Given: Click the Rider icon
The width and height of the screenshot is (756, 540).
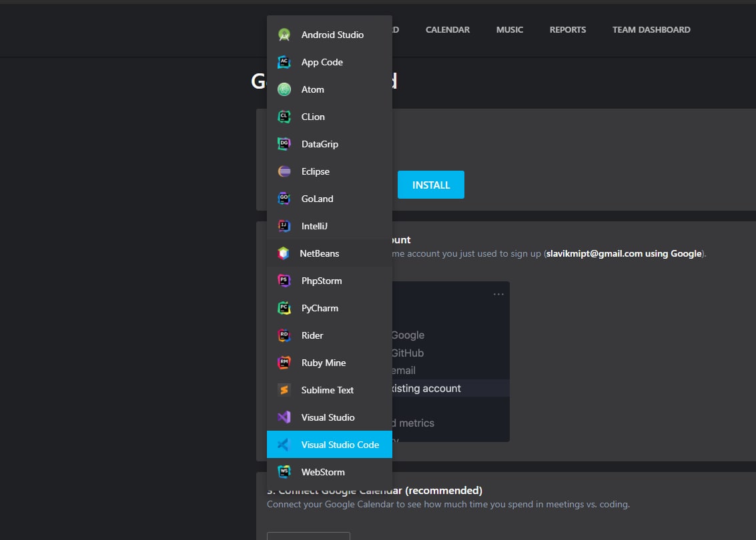Looking at the screenshot, I should pos(284,335).
